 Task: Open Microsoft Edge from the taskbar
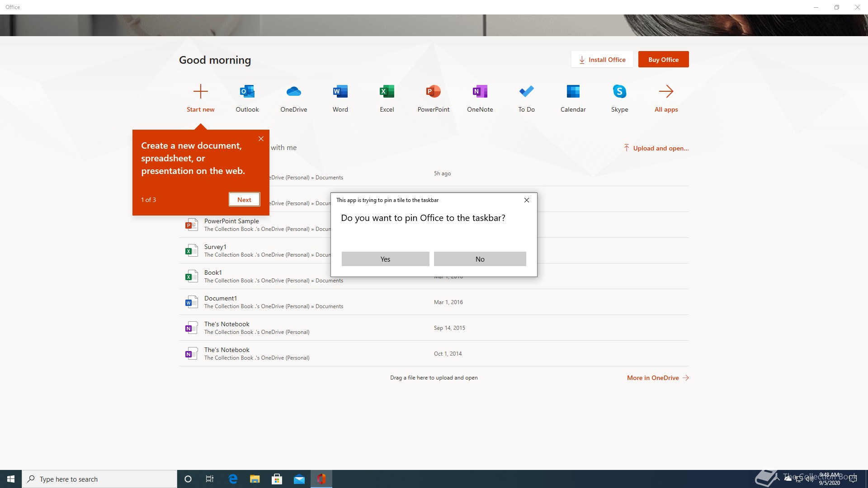[233, 479]
